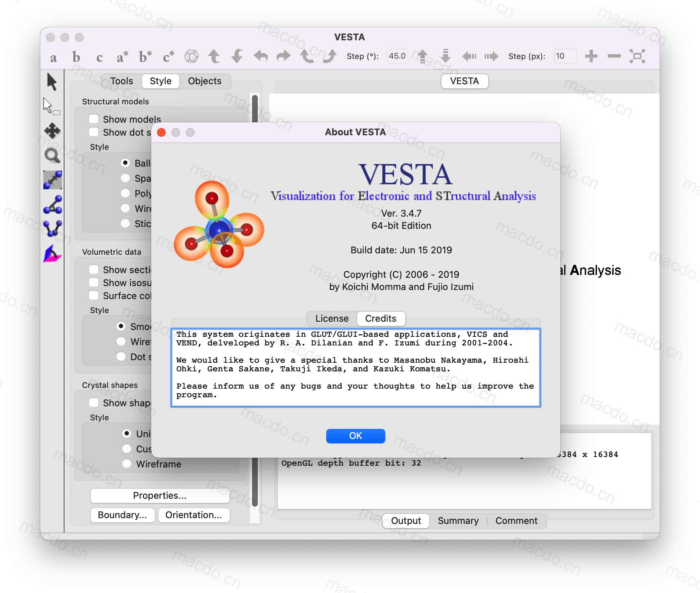Pick the Bond angle measurement tool
Viewport: 700px width, 593px height.
tap(53, 204)
